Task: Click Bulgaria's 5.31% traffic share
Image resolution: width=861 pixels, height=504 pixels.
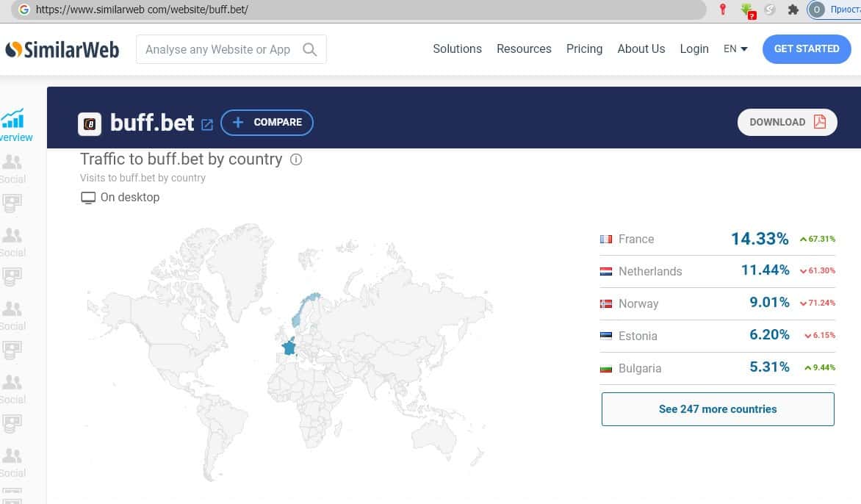Action: [769, 367]
